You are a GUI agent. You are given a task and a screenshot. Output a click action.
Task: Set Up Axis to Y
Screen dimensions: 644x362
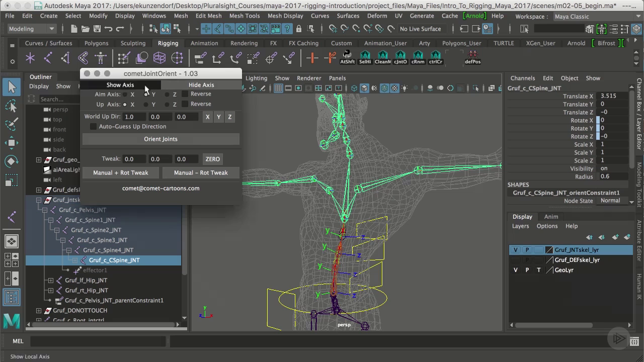[x=146, y=105]
